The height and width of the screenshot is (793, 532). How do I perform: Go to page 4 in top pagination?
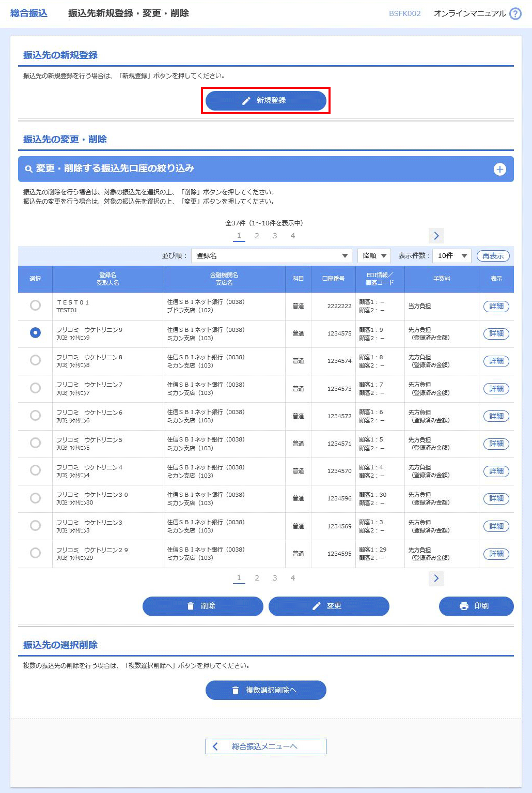tap(293, 236)
